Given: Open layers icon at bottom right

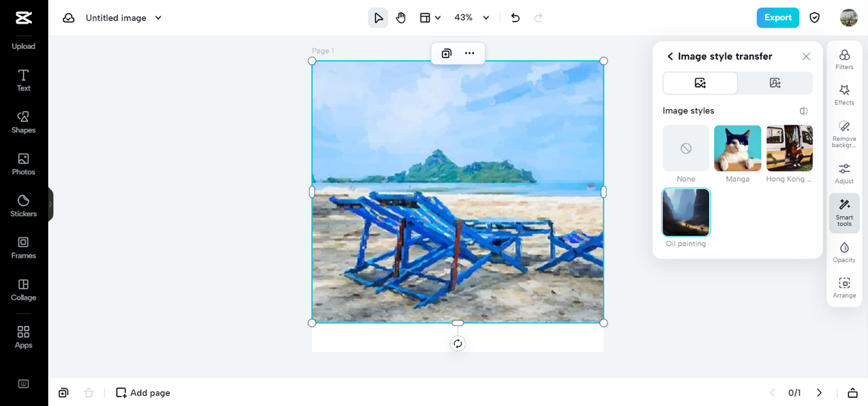Looking at the screenshot, I should click(852, 392).
